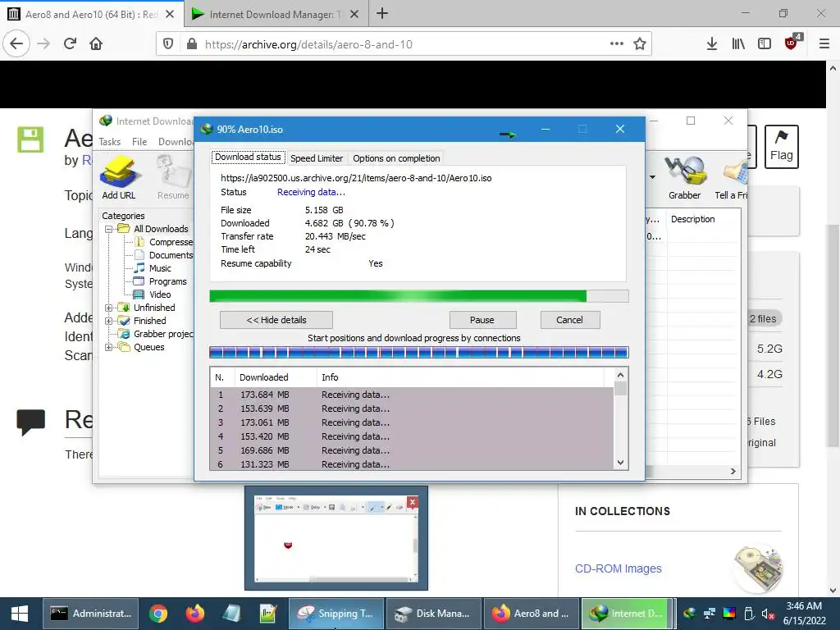Select connection row 1 with 173.684 MB
The width and height of the screenshot is (840, 630).
[x=412, y=395]
